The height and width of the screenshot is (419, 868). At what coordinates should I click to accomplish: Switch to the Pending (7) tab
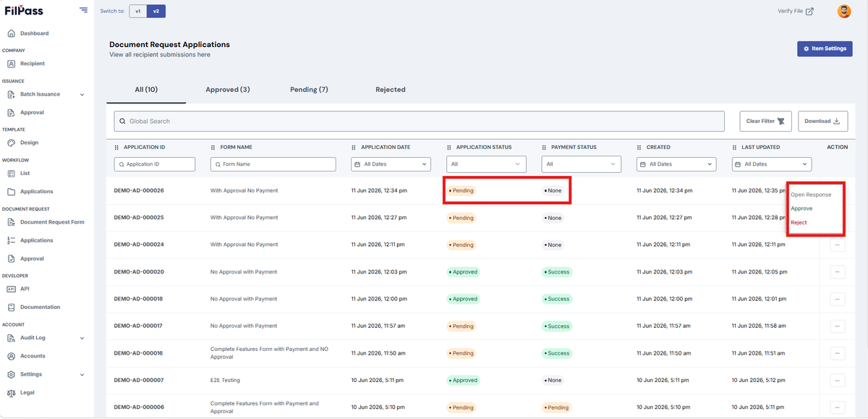click(x=309, y=90)
